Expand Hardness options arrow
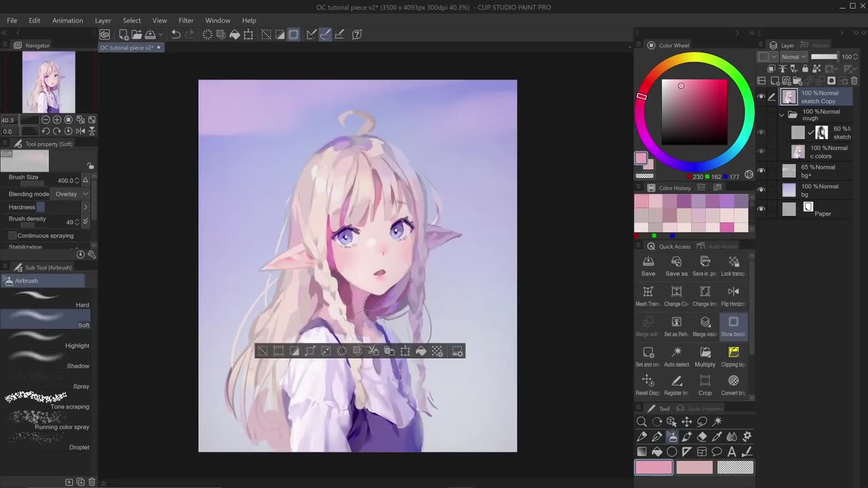This screenshot has height=488, width=868. (85, 207)
